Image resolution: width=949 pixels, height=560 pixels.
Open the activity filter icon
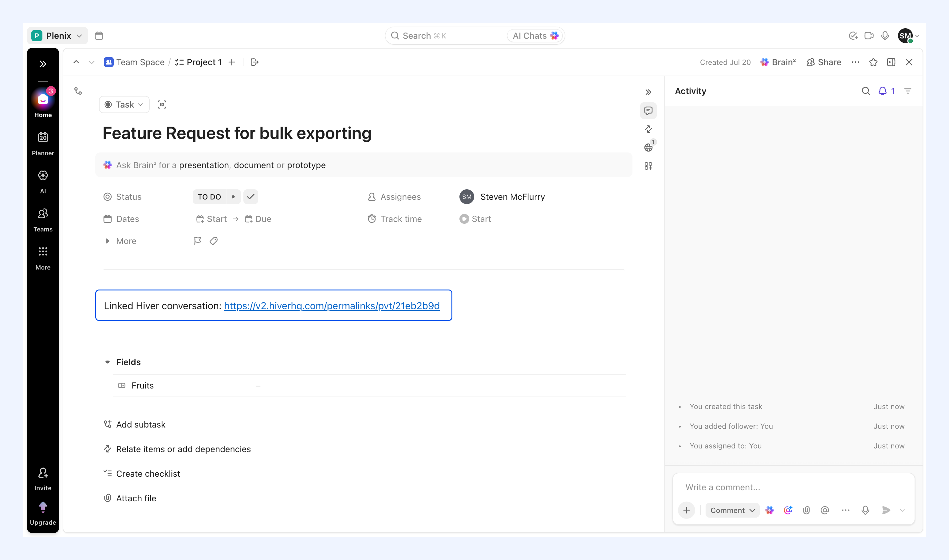908,91
